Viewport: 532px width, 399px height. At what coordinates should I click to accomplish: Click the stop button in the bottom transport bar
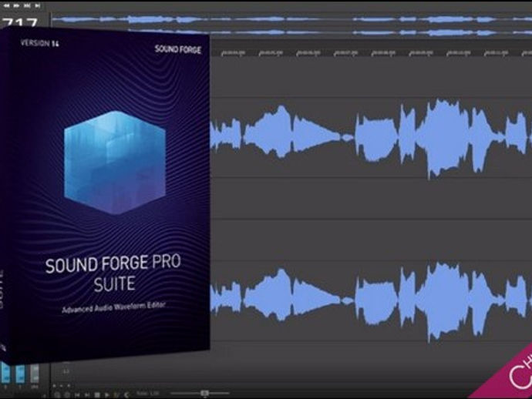click(x=97, y=395)
